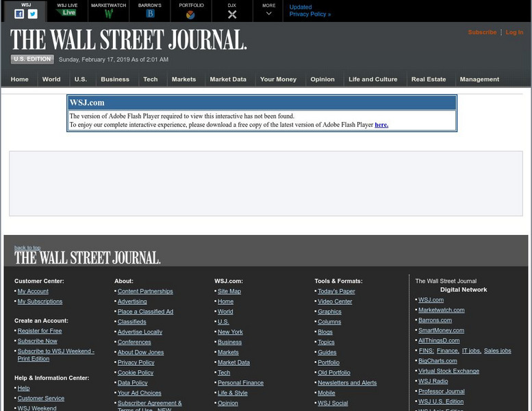Click the back to top link

coord(27,247)
